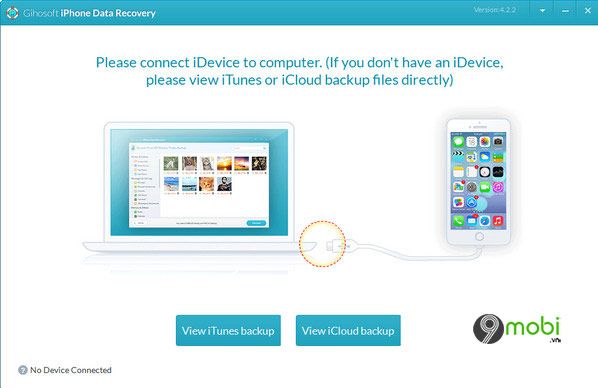The width and height of the screenshot is (598, 388).
Task: Minimize the Gihosoft window
Action: (565, 11)
